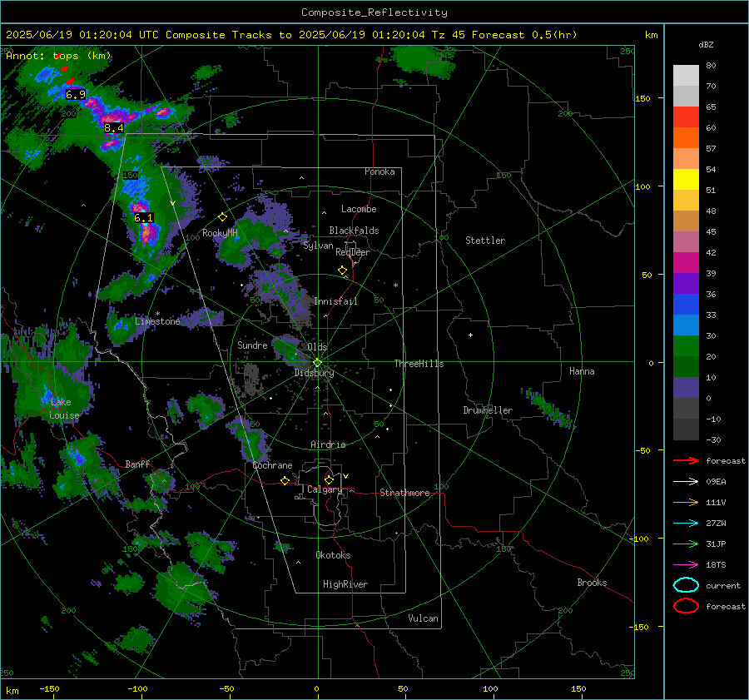
Task: Select the yellow diamond marker below RedDeer
Action: (342, 271)
